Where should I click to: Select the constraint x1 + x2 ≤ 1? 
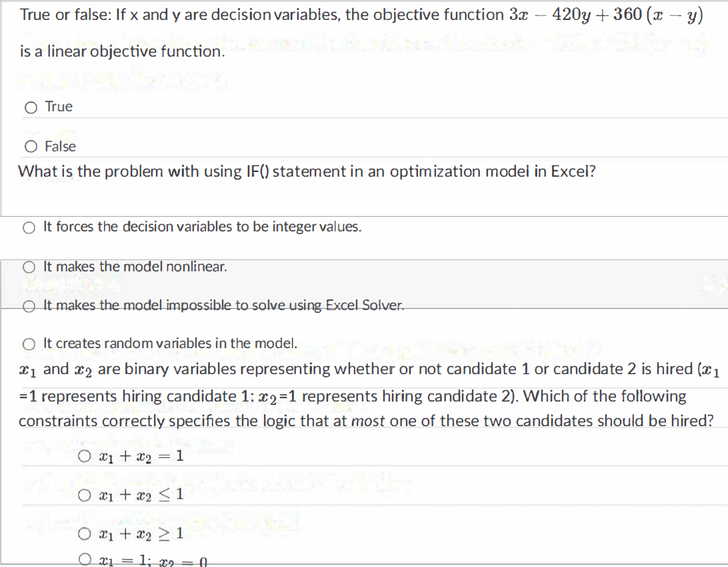click(x=85, y=494)
